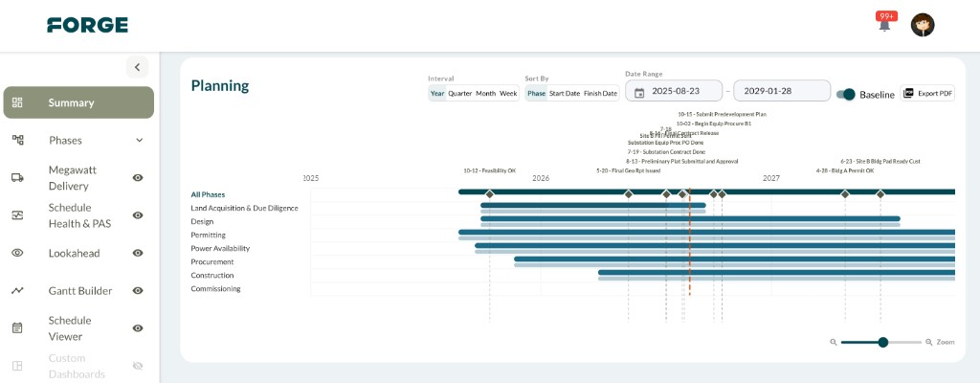Toggle visibility eye for Schedule Health & PAS
Screen dimensions: 980x383
click(138, 215)
